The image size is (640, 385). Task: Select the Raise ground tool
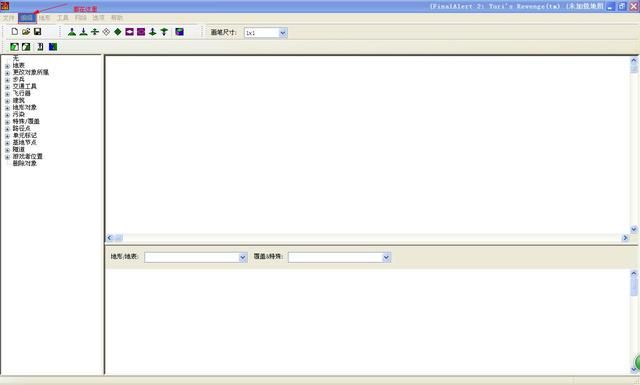click(72, 32)
